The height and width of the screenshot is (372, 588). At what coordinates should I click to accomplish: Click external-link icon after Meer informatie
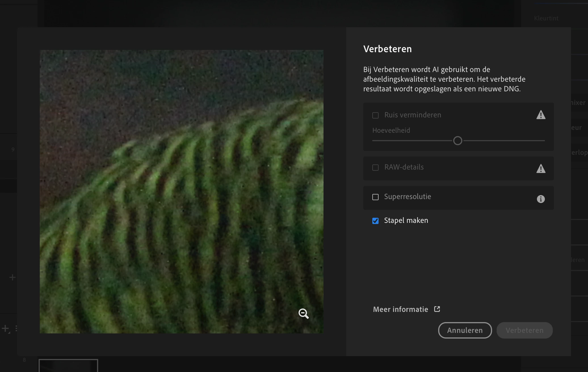(x=437, y=309)
